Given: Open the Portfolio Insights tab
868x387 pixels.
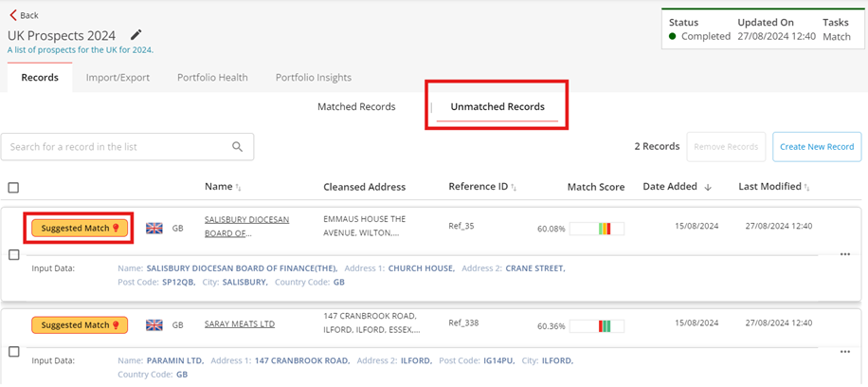Looking at the screenshot, I should pyautogui.click(x=314, y=78).
